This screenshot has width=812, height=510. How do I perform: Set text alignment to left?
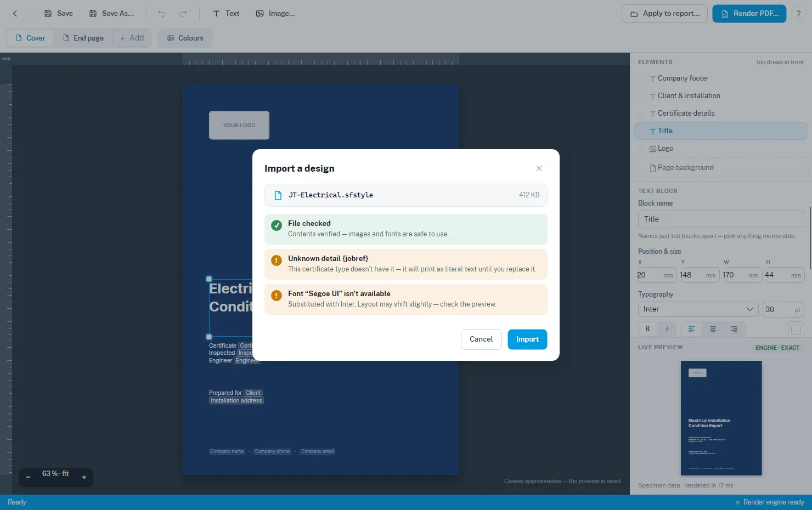[x=691, y=329]
